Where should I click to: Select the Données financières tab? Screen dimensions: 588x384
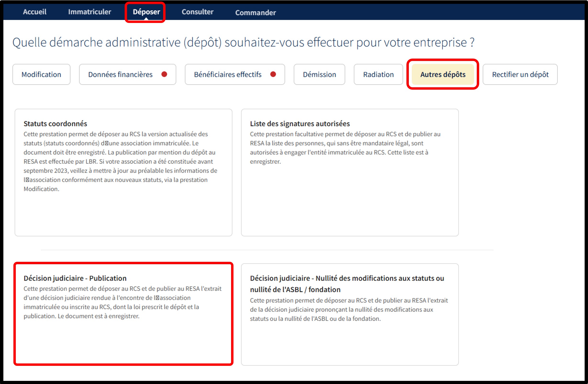(x=120, y=74)
